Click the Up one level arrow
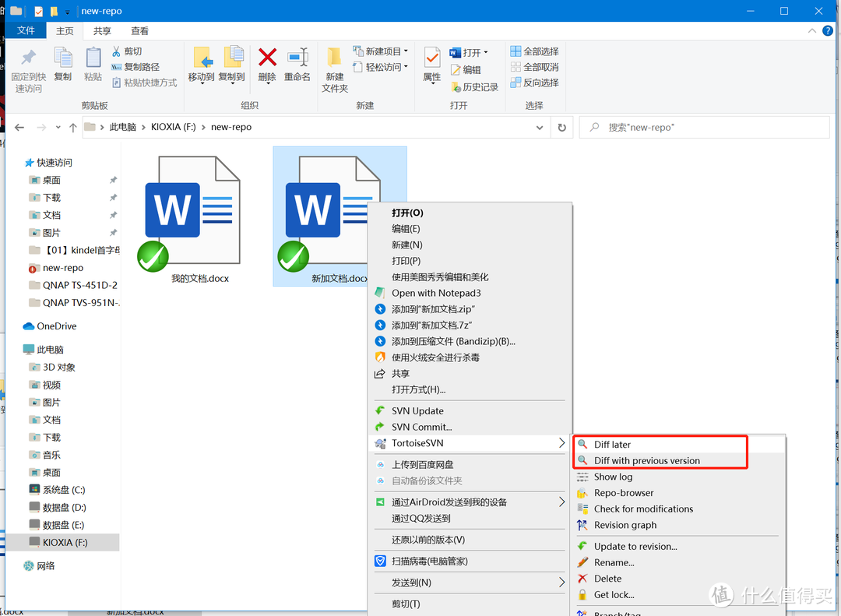Viewport: 841px width, 616px height. (x=73, y=127)
